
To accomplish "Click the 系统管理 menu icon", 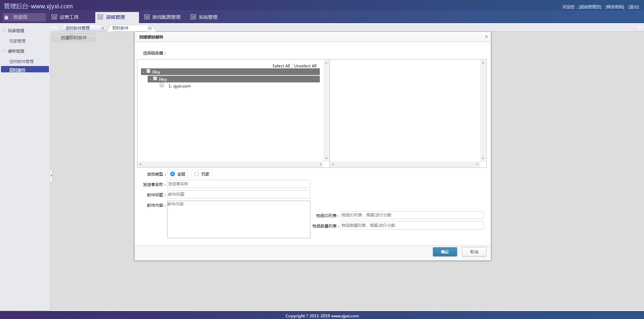I will 193,17.
